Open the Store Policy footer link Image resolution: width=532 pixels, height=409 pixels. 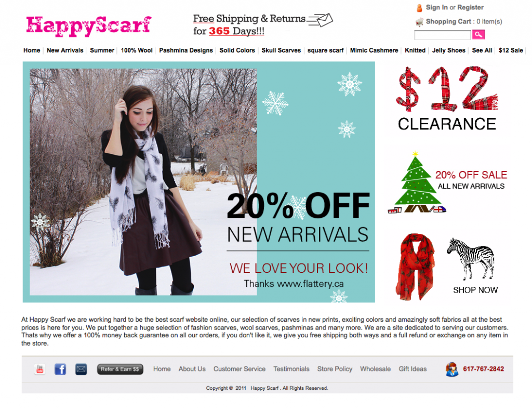tap(335, 369)
